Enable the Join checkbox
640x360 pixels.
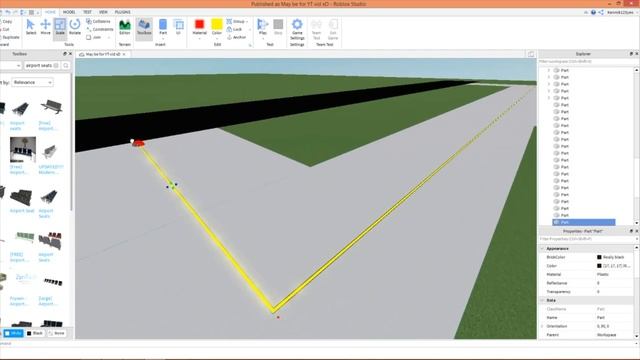tap(89, 37)
